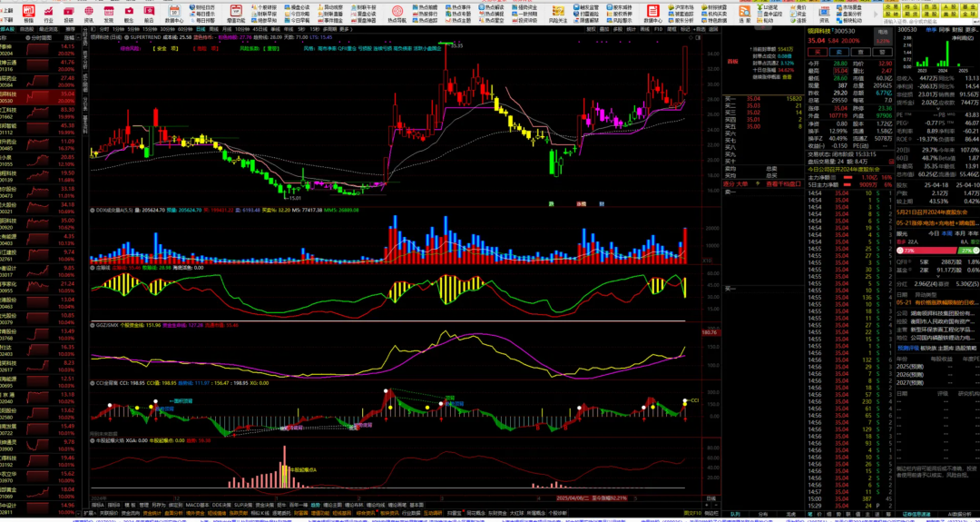The height and width of the screenshot is (522, 980).
Task: Open the 风险关注 icon
Action: (x=557, y=13)
